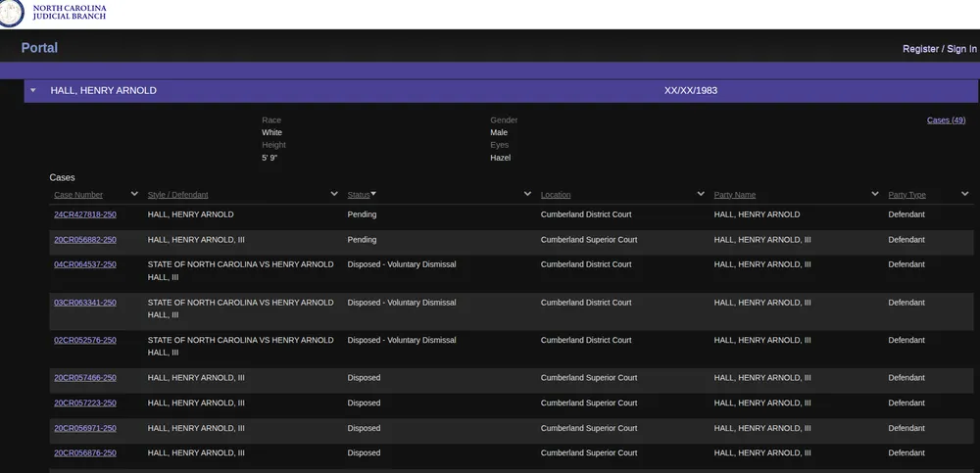Go to the Portal home title
Viewport: 980px width, 473px height.
(39, 48)
